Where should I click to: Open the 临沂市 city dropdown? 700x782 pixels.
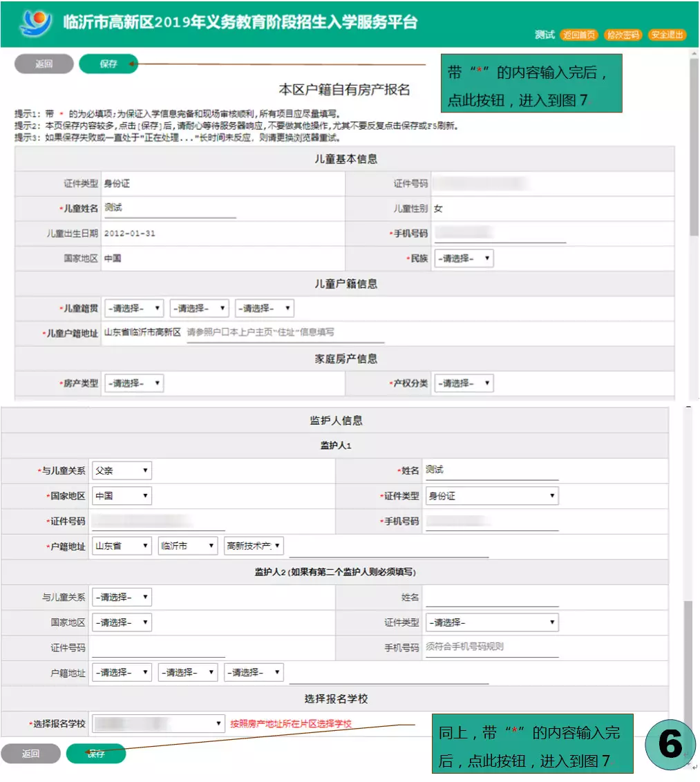coord(187,546)
